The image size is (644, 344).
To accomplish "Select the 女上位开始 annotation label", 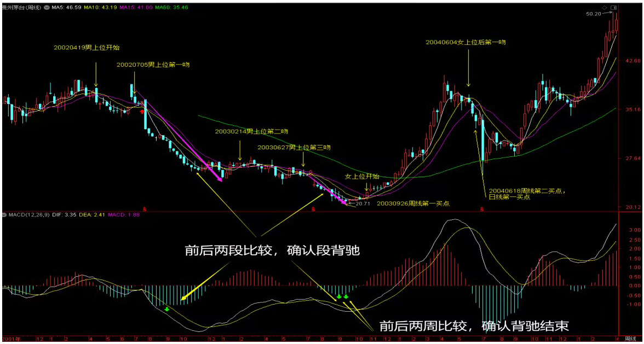I will pos(361,176).
